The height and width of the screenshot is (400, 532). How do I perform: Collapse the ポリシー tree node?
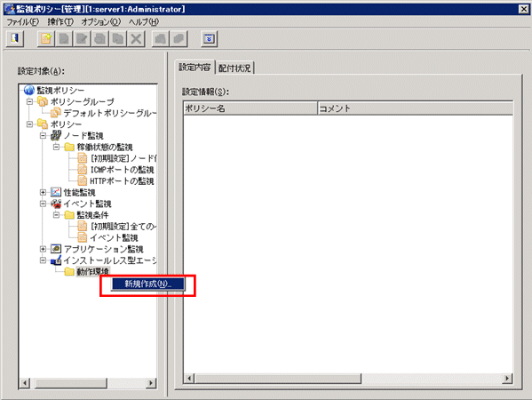pos(30,124)
